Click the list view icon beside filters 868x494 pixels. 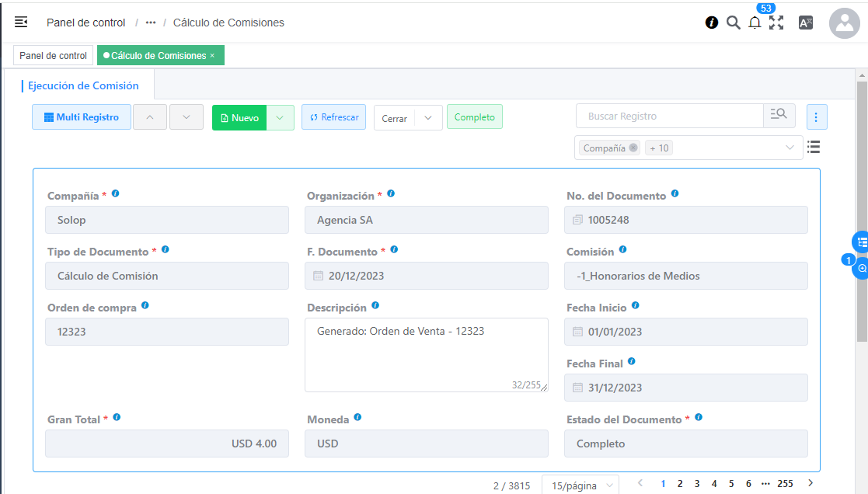[x=814, y=147]
